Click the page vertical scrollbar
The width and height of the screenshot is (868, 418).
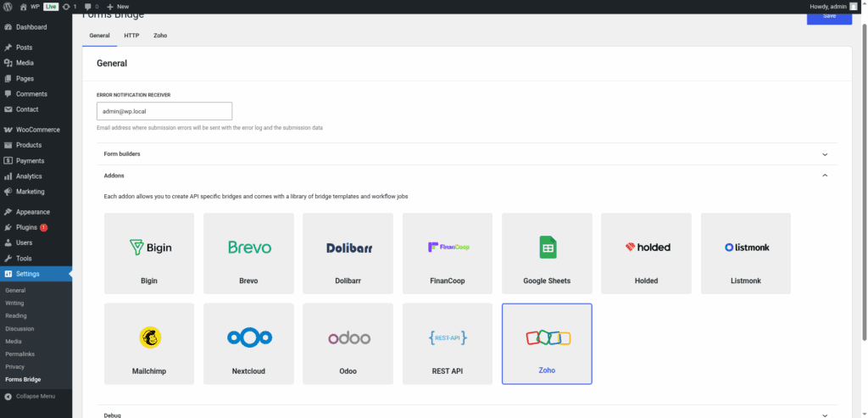[x=864, y=182]
